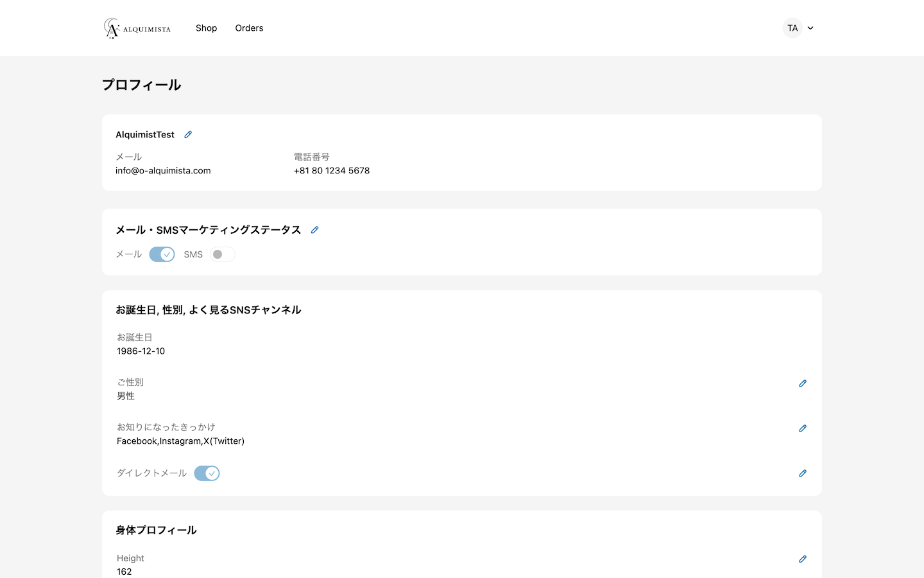924x578 pixels.
Task: Edit the referral source pencil icon
Action: (802, 428)
